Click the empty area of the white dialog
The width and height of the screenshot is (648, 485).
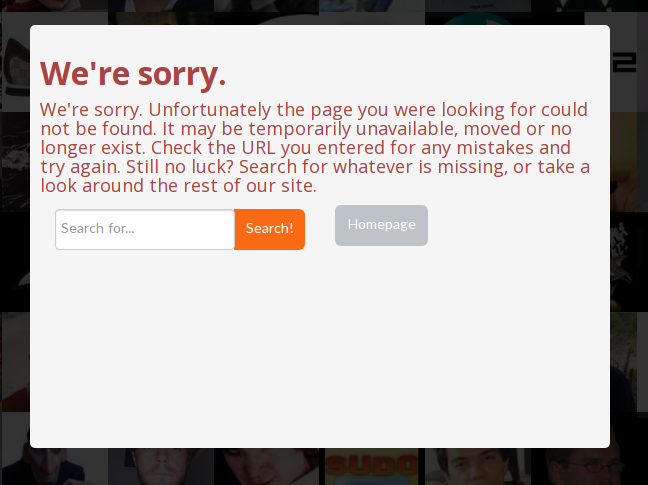point(320,347)
